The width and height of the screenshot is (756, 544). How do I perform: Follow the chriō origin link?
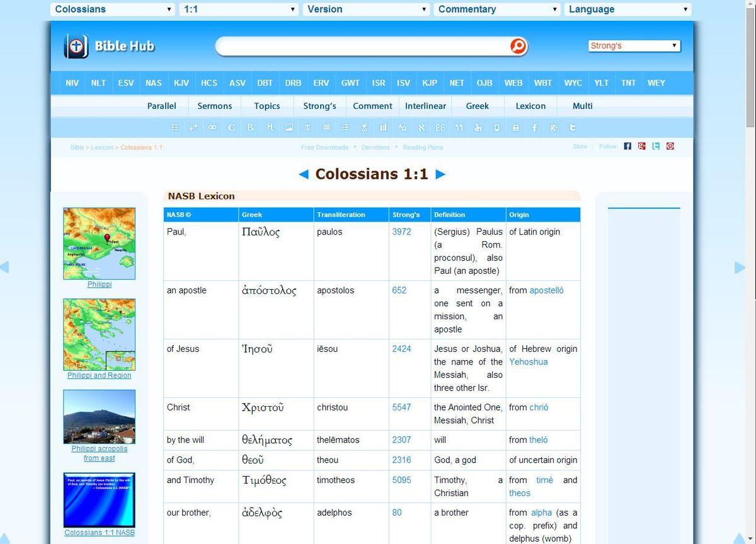pos(539,407)
